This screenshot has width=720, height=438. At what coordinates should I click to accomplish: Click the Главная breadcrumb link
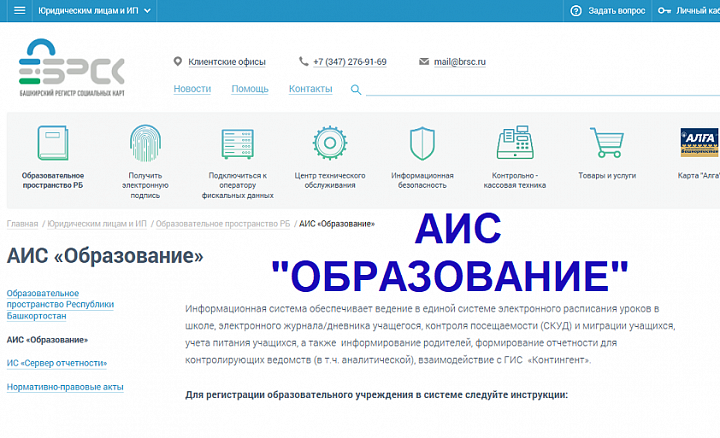22,223
